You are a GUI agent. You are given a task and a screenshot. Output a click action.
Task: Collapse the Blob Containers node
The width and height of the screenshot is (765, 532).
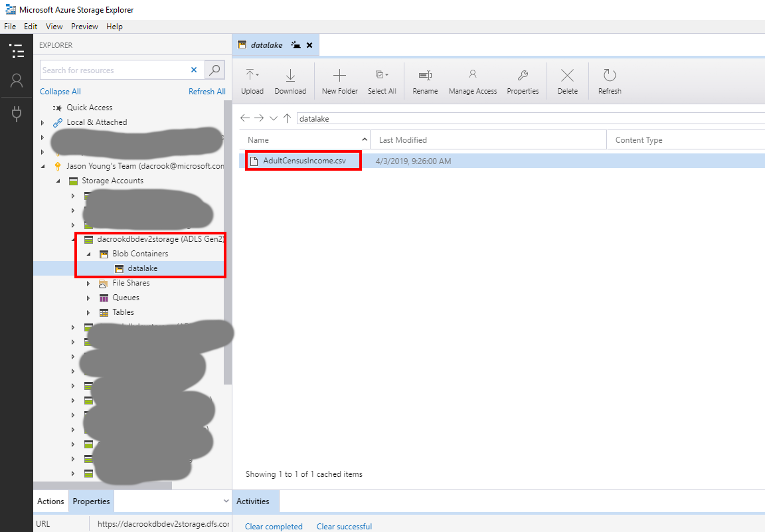click(89, 254)
